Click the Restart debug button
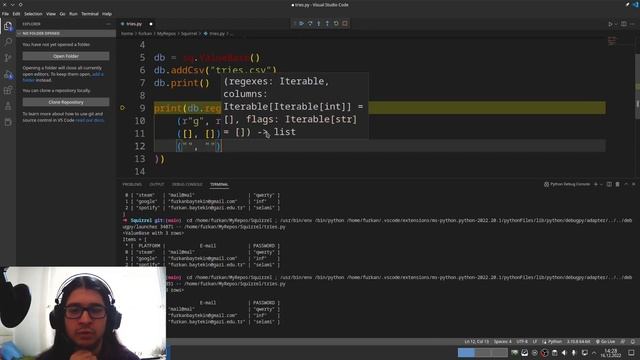The image size is (640, 360). (x=336, y=24)
